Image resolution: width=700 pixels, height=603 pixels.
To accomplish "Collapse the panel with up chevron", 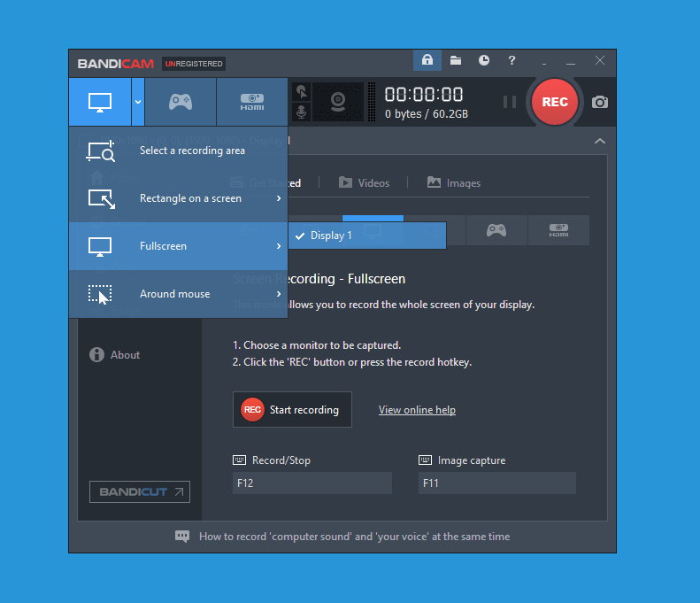I will pos(600,141).
